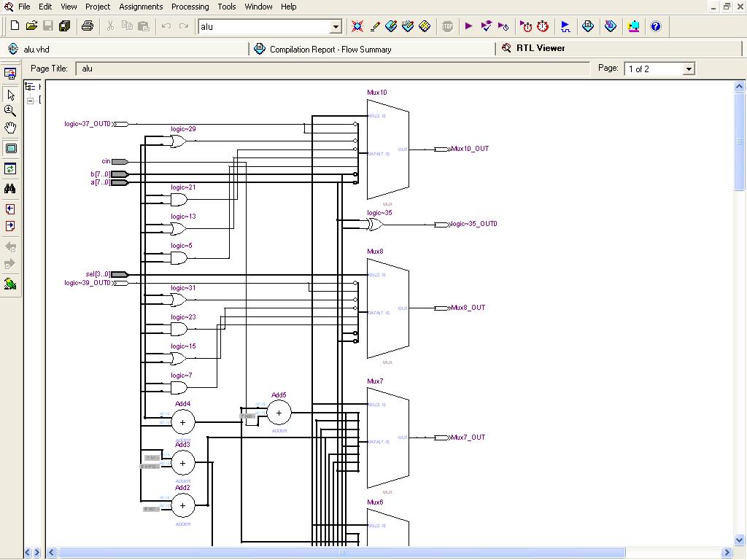Open Find with the binoculars icon

(x=10, y=189)
